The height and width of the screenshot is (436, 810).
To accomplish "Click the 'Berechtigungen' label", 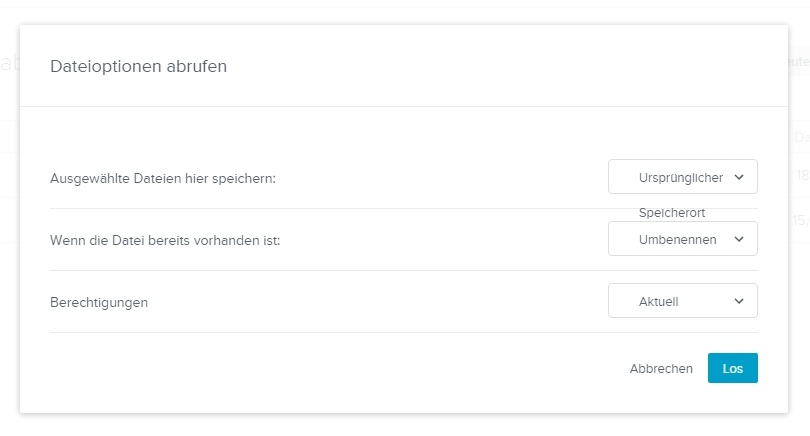I will pyautogui.click(x=99, y=302).
